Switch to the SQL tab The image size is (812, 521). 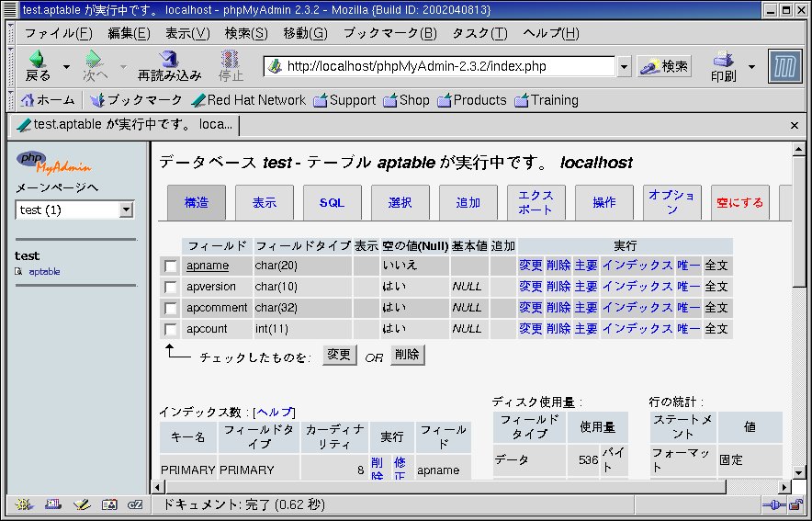332,202
